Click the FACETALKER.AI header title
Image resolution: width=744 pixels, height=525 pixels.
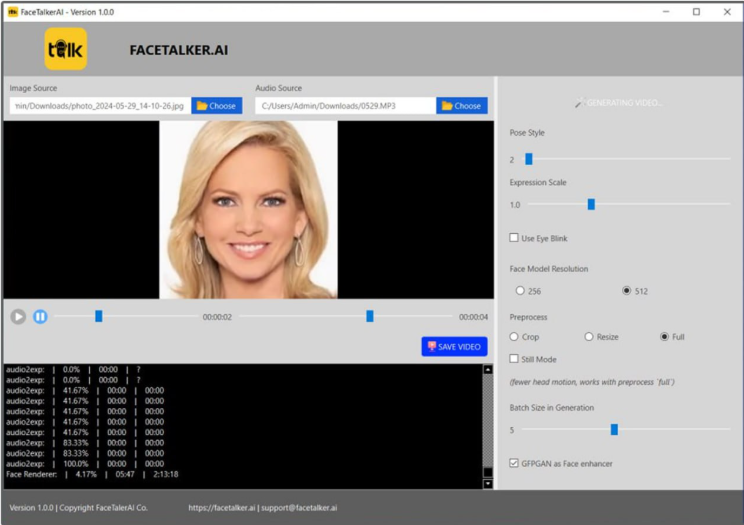179,50
